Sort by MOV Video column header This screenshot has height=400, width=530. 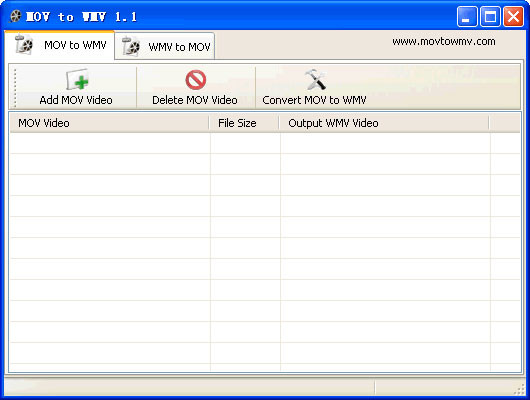[109, 123]
